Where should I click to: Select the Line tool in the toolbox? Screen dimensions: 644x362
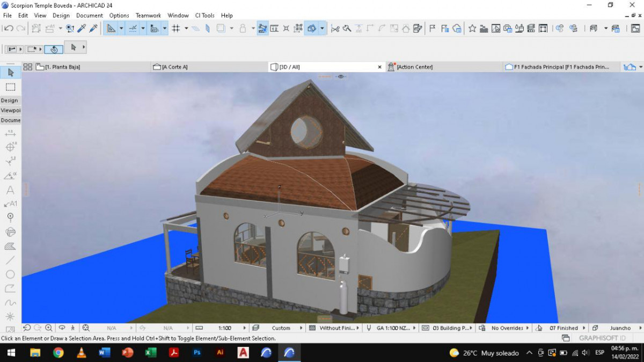pyautogui.click(x=10, y=260)
